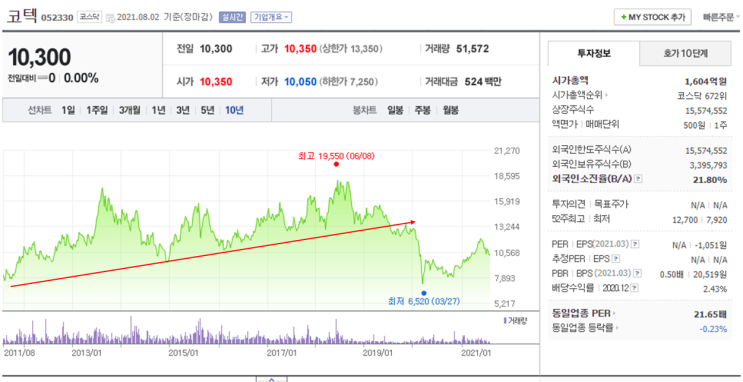Viewport: 743px width, 382px height.
Task: Click the 0.00% change value
Action: tap(81, 78)
